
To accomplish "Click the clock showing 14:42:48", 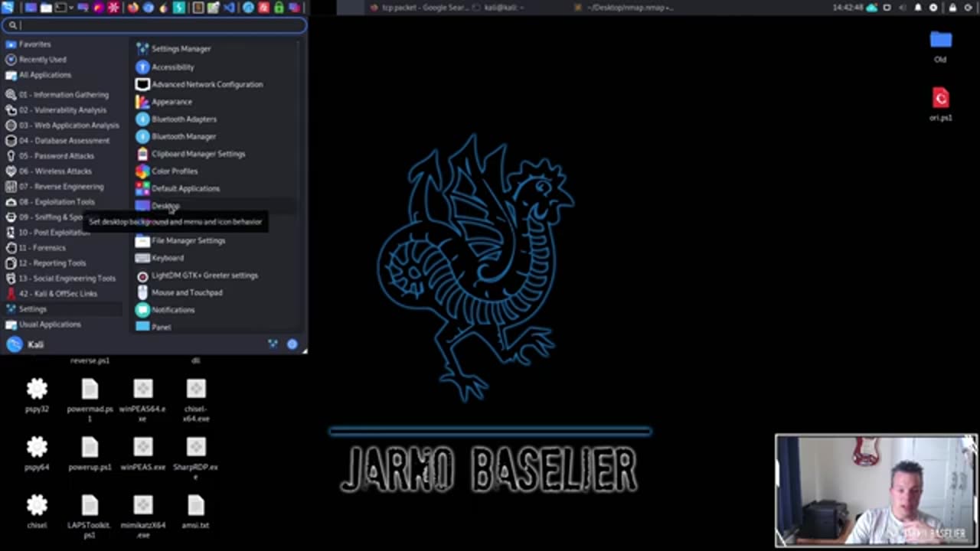I will click(x=848, y=8).
